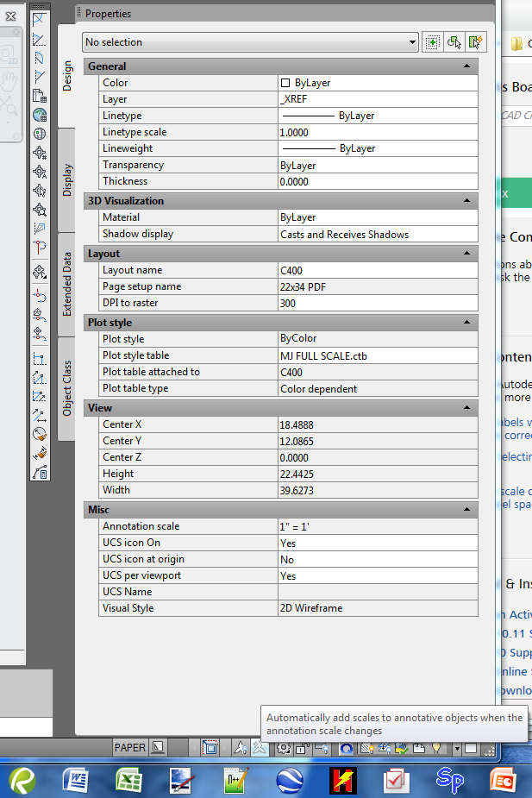This screenshot has height=798, width=532.
Task: Switch to the Extended Data tab
Action: pyautogui.click(x=67, y=285)
